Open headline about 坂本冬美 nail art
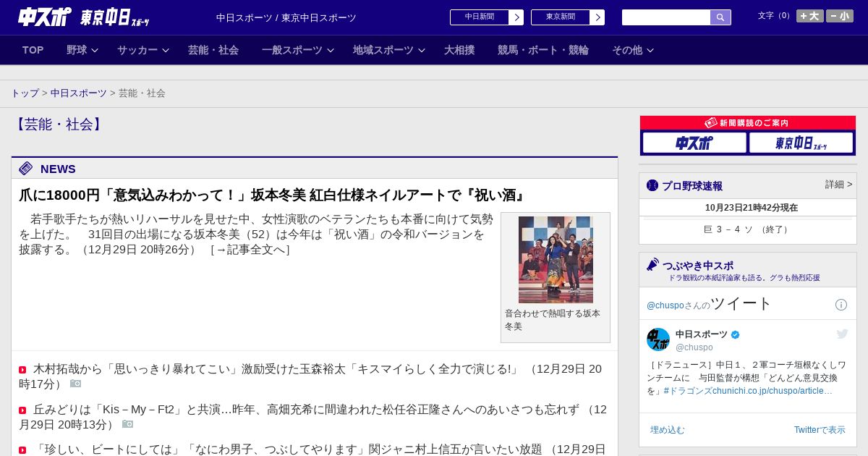The image size is (868, 456). click(x=273, y=195)
